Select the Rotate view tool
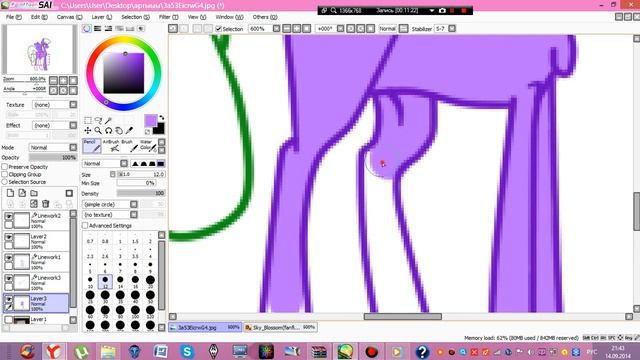 [108, 131]
